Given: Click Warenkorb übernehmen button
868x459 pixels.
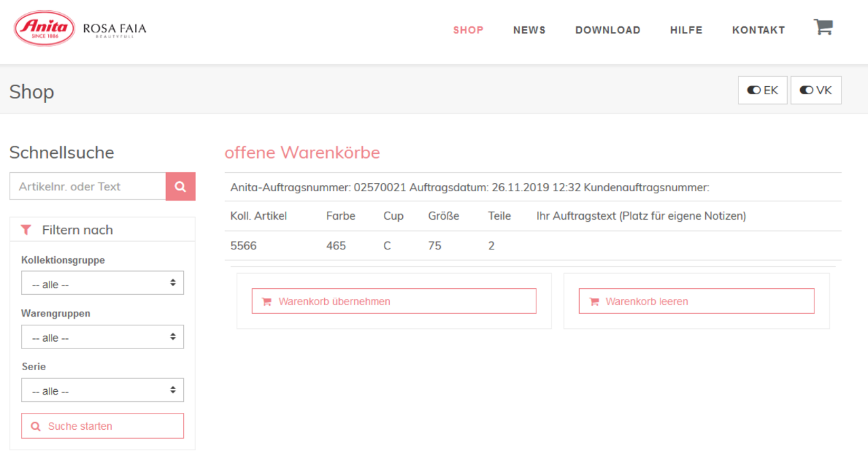Looking at the screenshot, I should [x=393, y=301].
